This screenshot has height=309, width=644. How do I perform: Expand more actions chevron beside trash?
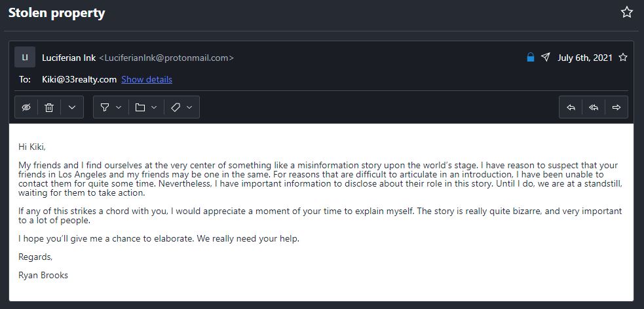coord(72,107)
